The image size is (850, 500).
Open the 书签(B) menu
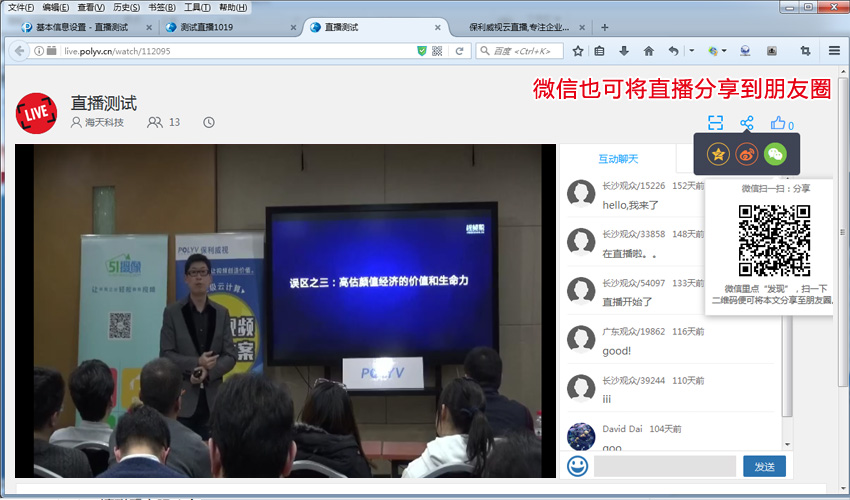click(162, 7)
